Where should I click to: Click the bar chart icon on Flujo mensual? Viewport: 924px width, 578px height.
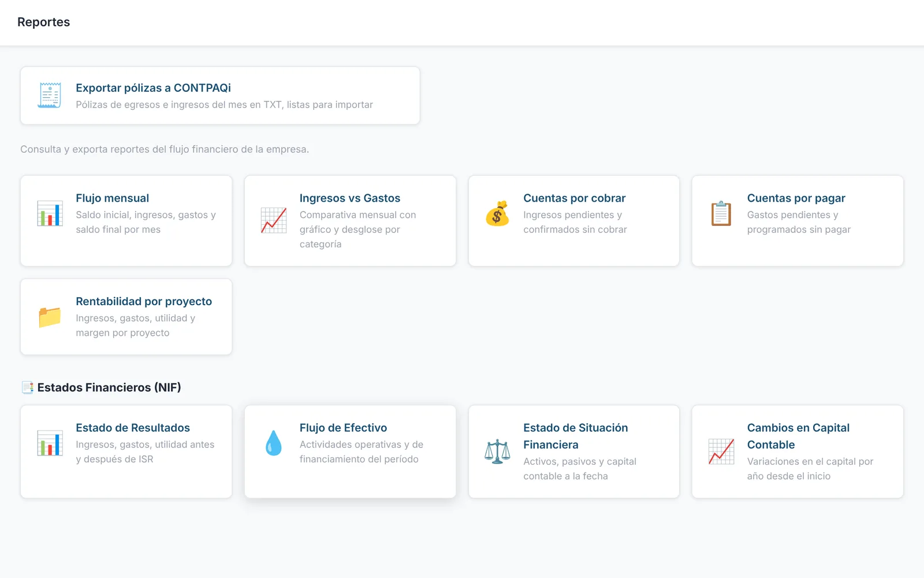click(x=50, y=213)
